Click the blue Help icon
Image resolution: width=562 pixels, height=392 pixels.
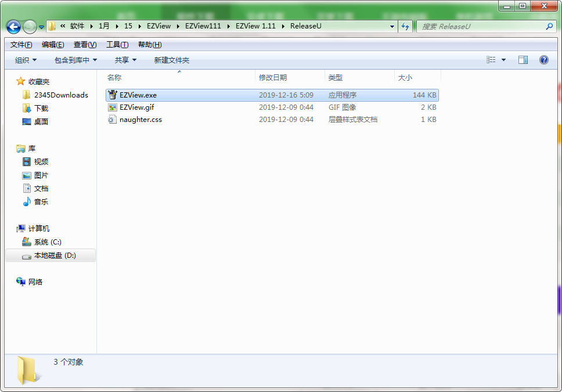coord(544,60)
